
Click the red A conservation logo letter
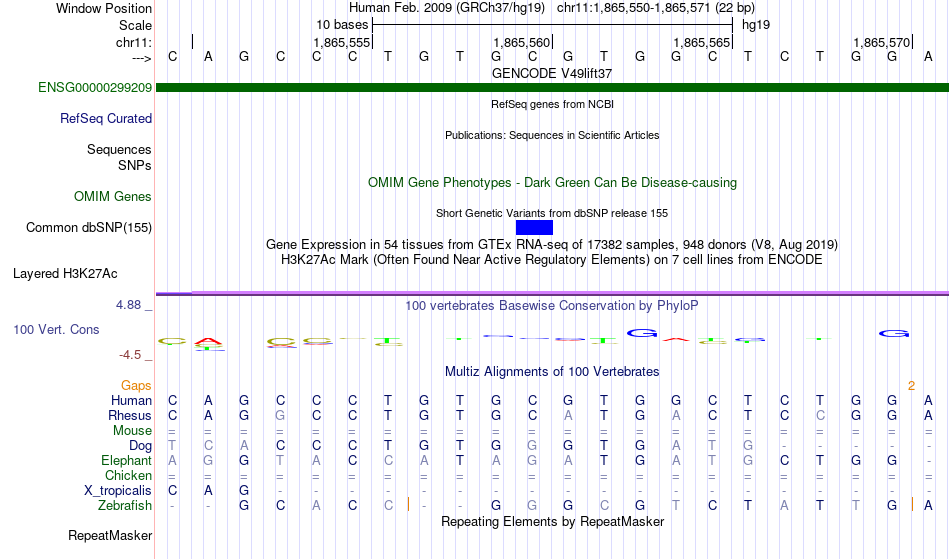(x=208, y=342)
